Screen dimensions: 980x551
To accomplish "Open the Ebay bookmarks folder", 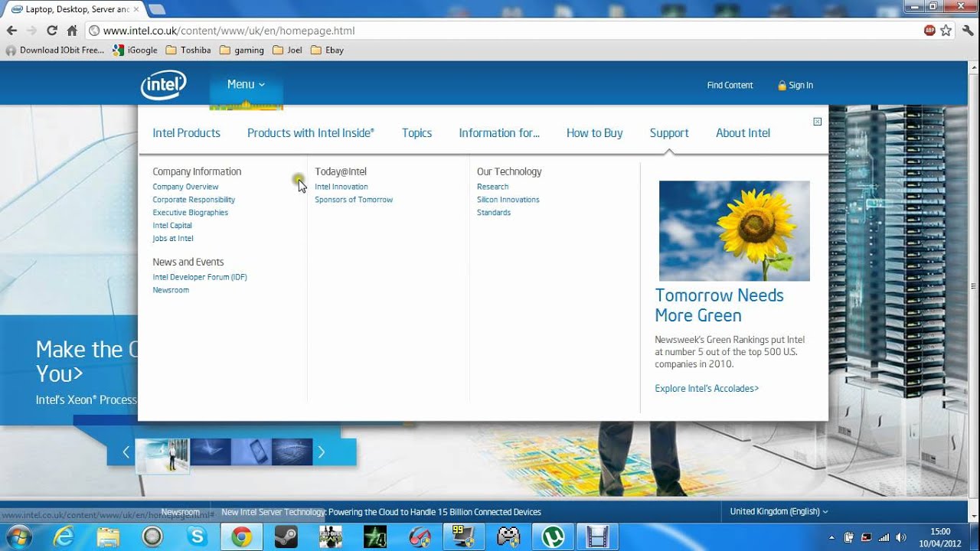I will click(327, 51).
